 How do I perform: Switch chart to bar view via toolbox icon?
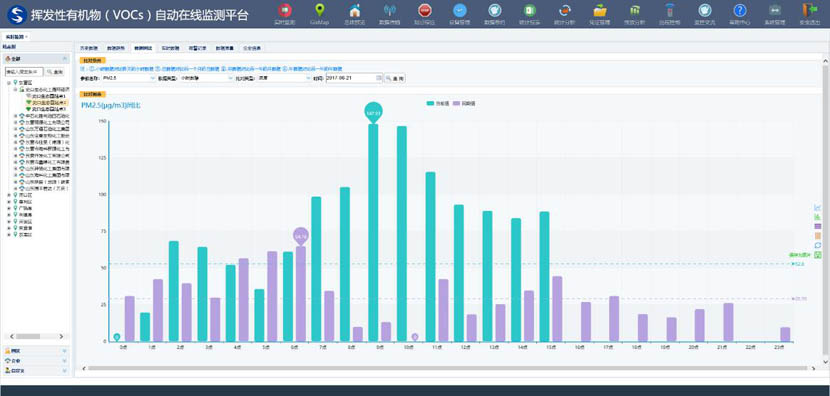click(817, 217)
